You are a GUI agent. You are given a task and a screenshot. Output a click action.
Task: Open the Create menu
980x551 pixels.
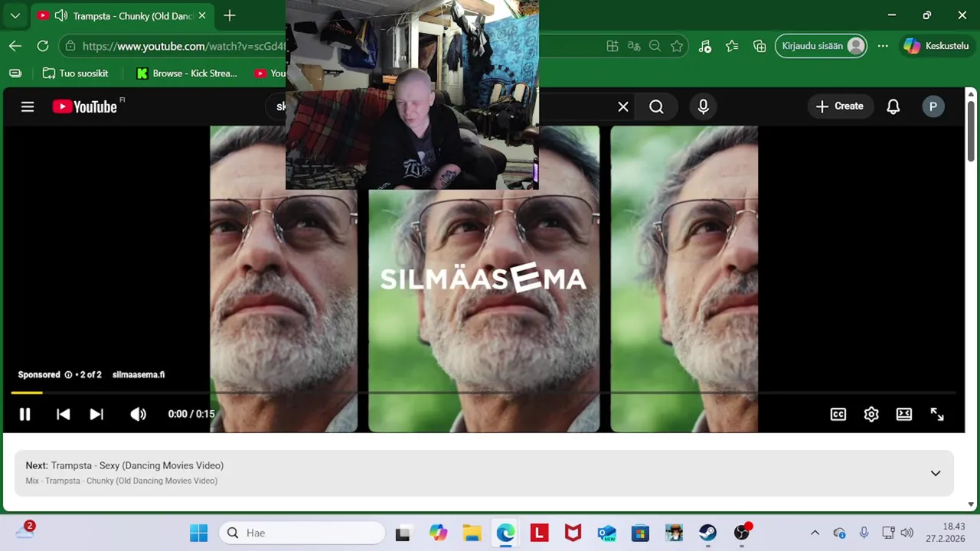[x=839, y=106]
